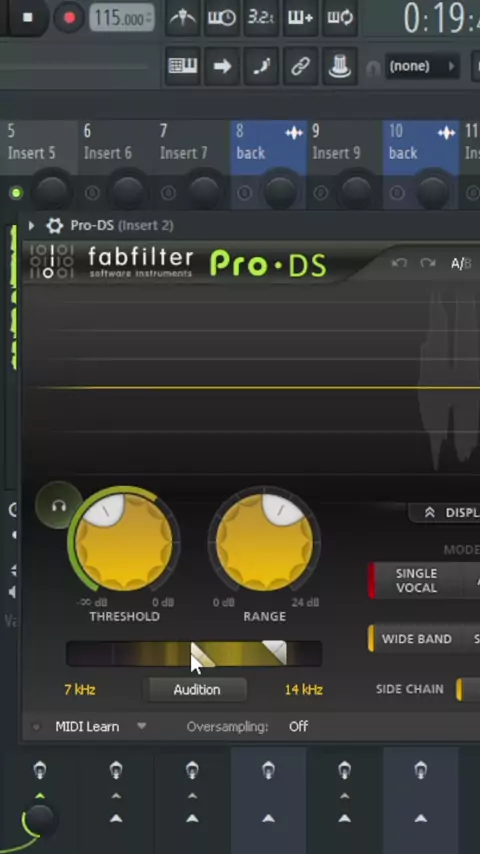480x854 pixels.
Task: Click audio clip icon on track 10
Action: (x=446, y=133)
